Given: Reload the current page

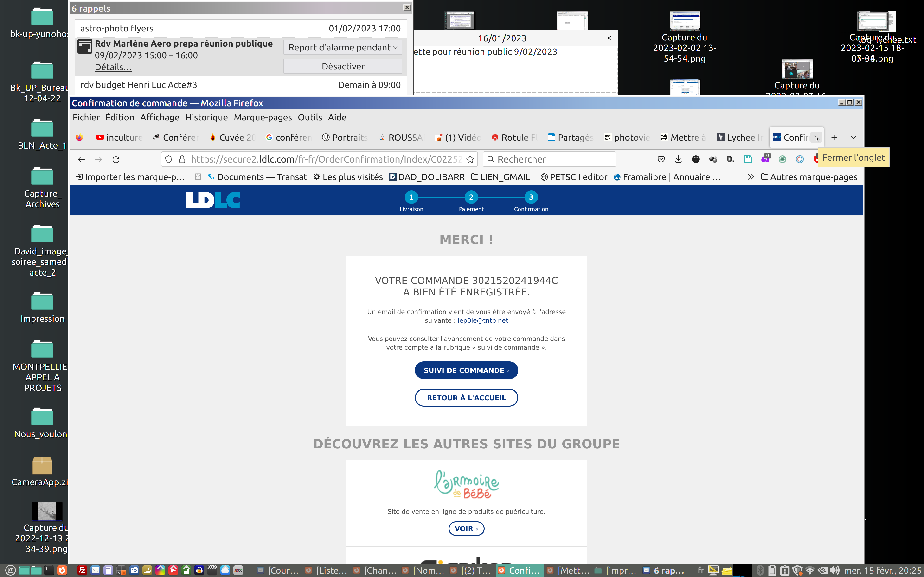Looking at the screenshot, I should click(116, 159).
